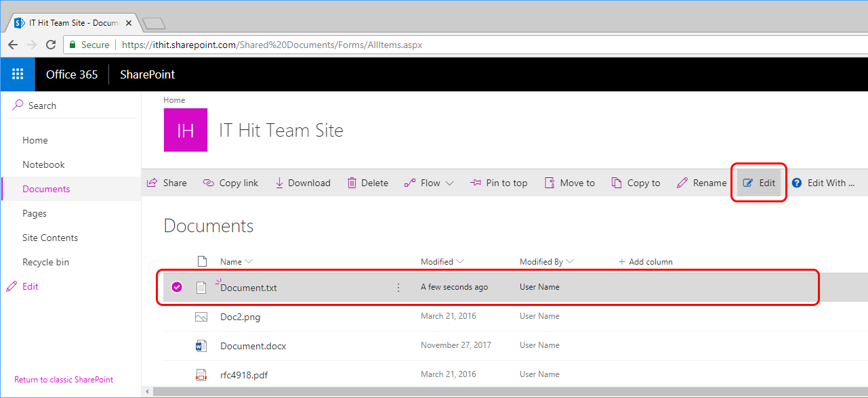Click 'November 27, 2017' modified date
This screenshot has width=868, height=398.
pyautogui.click(x=456, y=345)
